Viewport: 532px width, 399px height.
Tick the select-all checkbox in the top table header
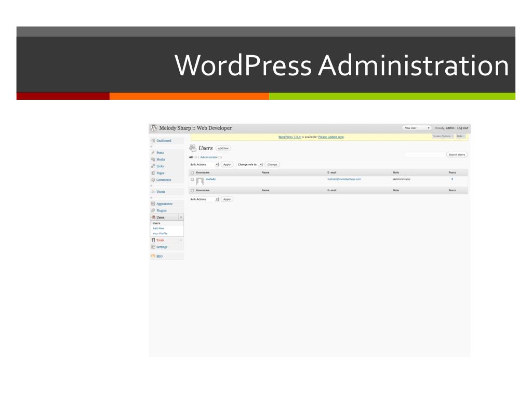pyautogui.click(x=192, y=172)
